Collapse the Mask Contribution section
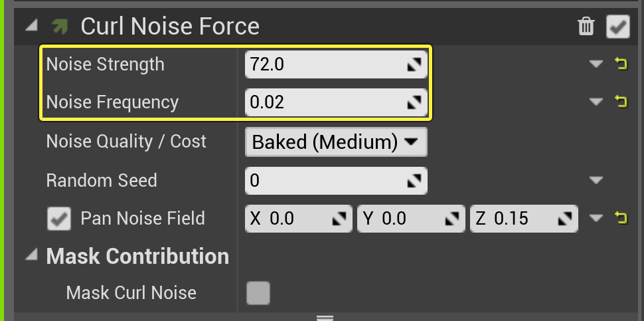 click(x=31, y=256)
